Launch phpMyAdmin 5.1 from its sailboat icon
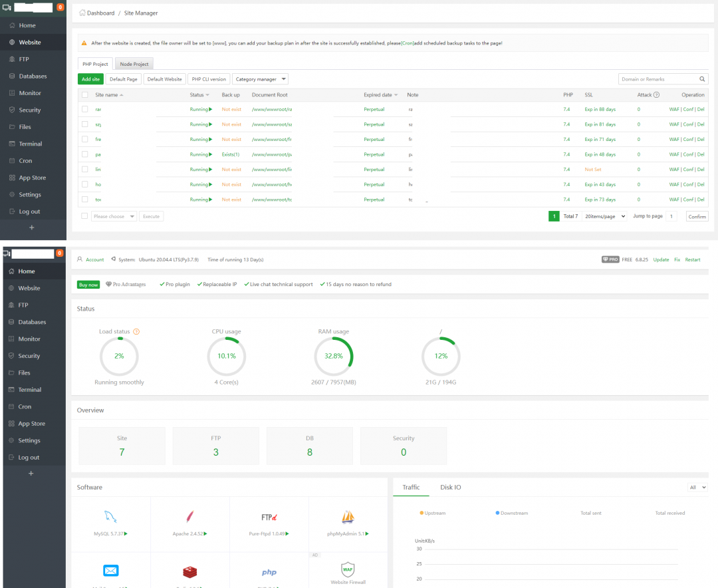The width and height of the screenshot is (718, 588). pos(348,517)
